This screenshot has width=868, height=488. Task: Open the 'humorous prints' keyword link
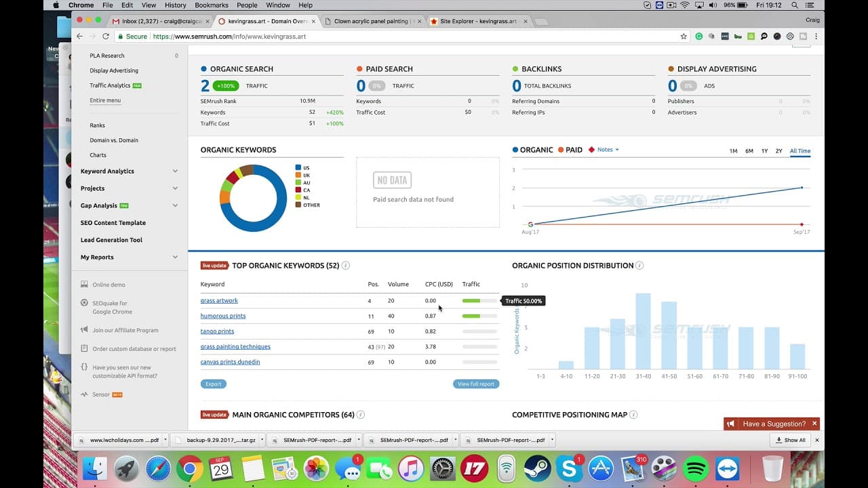coord(223,316)
